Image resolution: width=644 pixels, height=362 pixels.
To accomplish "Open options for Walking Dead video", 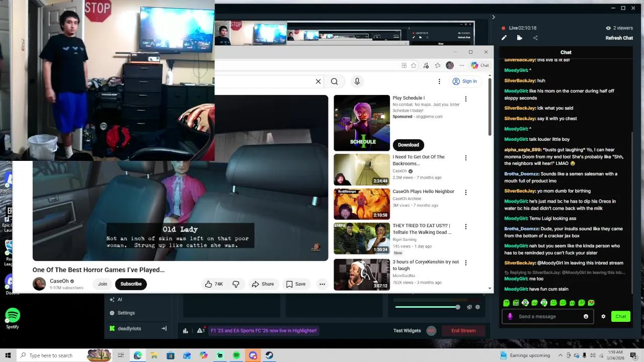I will click(465, 227).
